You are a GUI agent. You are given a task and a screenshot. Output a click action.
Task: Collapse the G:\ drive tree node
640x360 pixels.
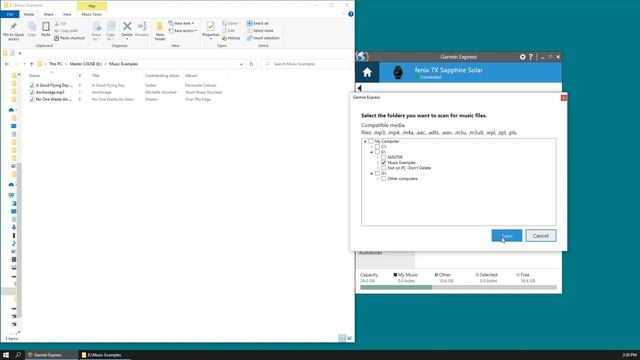[x=371, y=173]
